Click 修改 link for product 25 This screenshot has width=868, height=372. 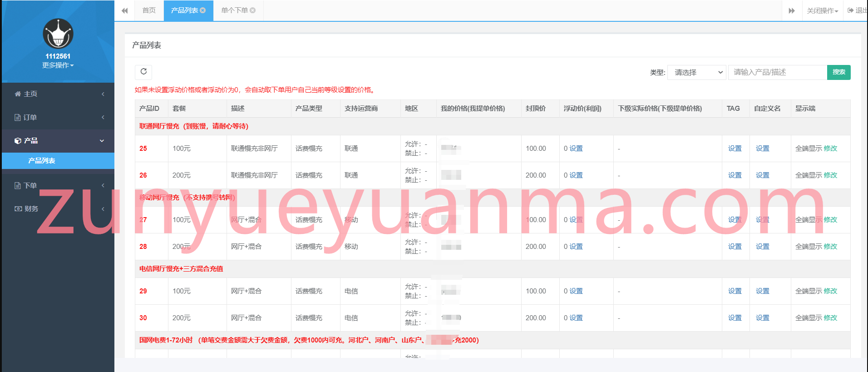click(830, 149)
